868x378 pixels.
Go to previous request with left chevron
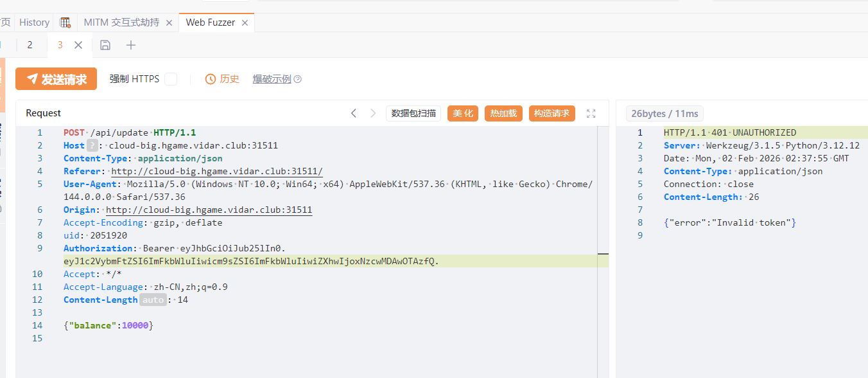(354, 113)
